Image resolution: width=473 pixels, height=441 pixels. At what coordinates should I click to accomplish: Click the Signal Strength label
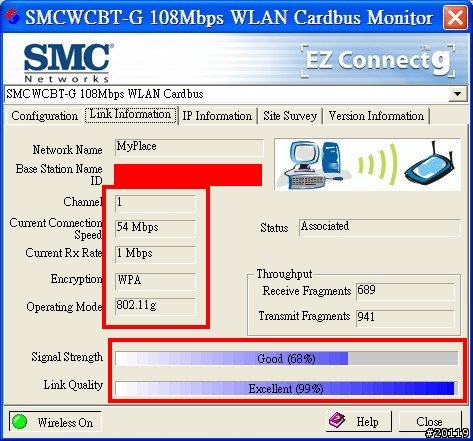(67, 357)
